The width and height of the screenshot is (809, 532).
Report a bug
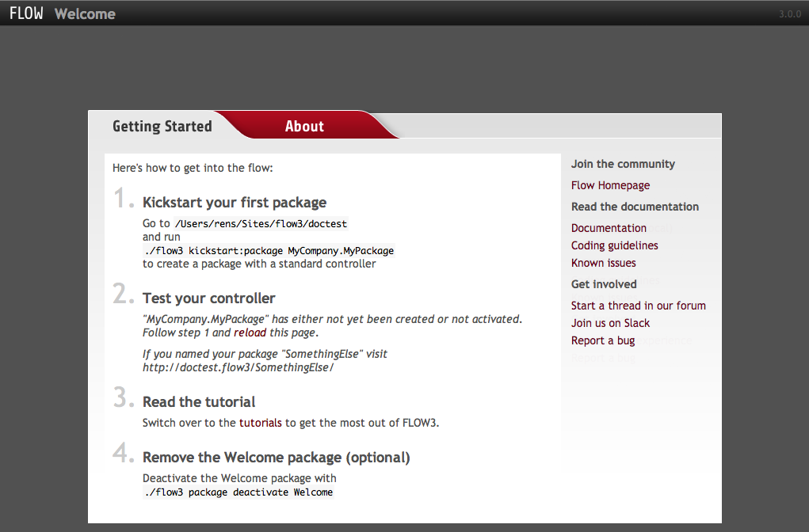pyautogui.click(x=602, y=340)
